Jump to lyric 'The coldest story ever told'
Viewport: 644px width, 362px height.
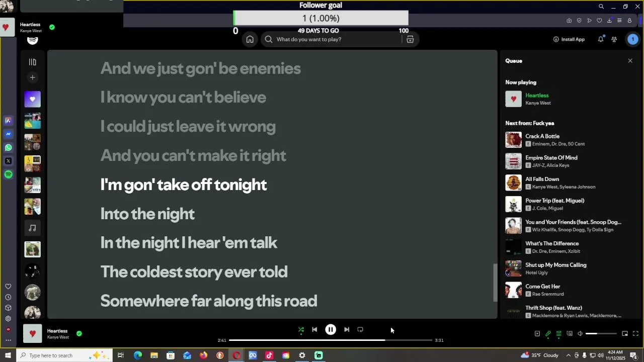tap(194, 272)
